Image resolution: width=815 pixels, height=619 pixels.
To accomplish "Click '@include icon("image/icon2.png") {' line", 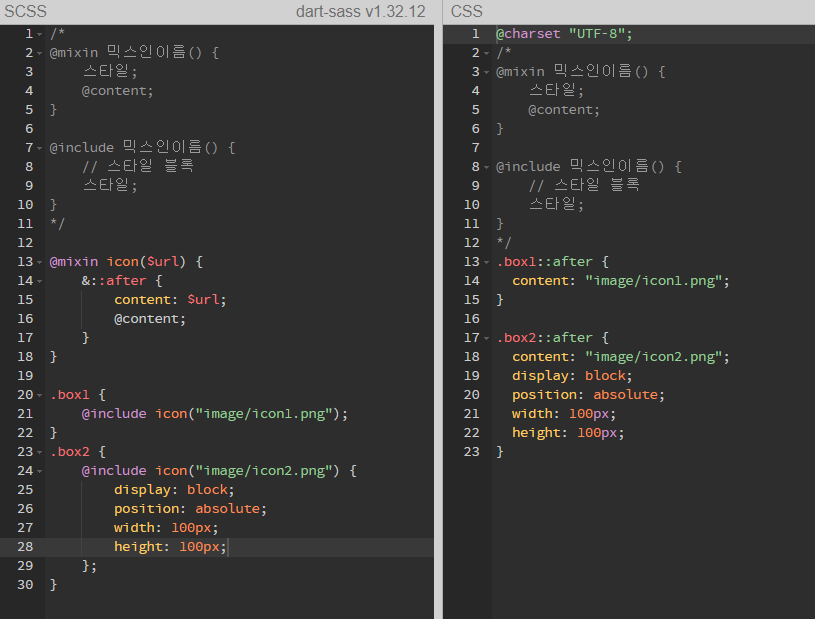I will point(219,471).
